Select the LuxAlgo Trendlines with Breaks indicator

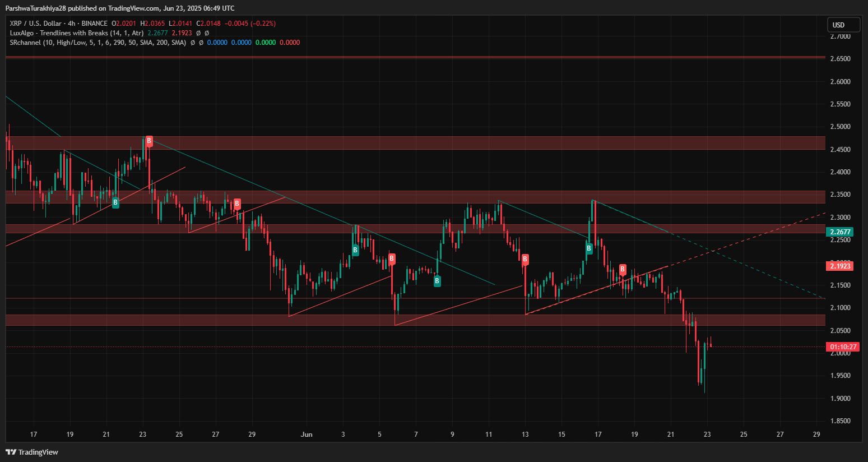pyautogui.click(x=76, y=33)
